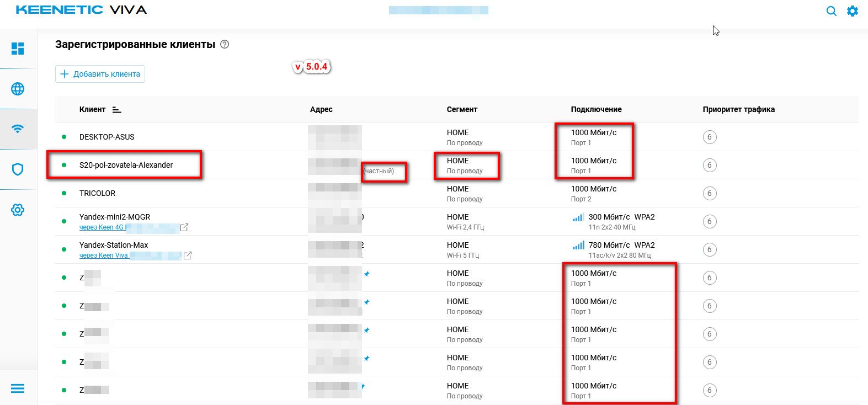The width and height of the screenshot is (868, 405).
Task: Open settings gear in top-right corner
Action: point(853,11)
